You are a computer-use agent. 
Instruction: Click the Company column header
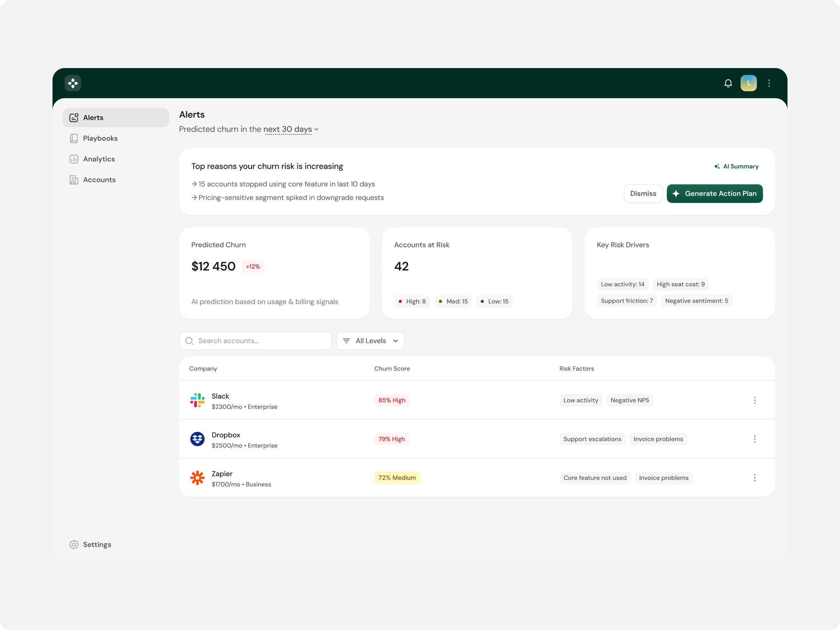[x=203, y=368]
